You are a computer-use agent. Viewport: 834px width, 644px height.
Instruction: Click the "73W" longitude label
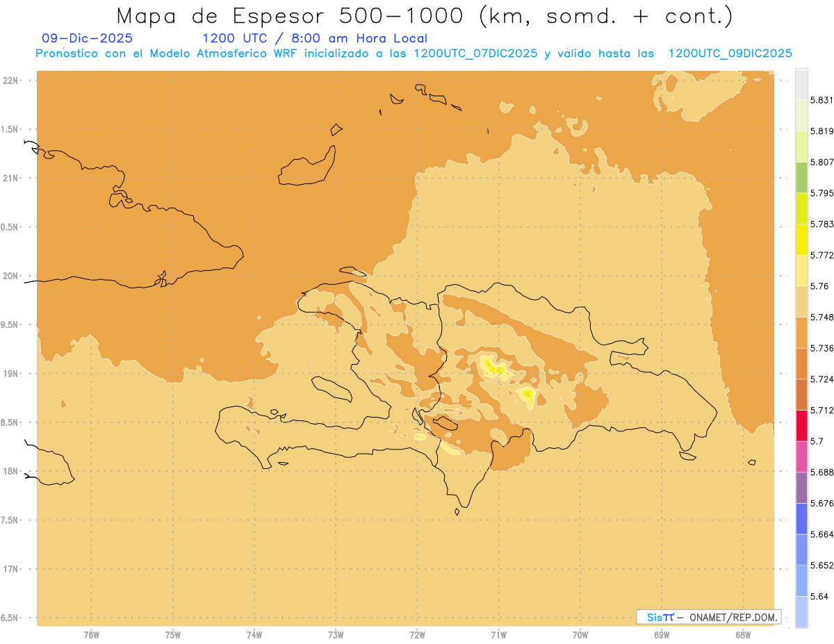(336, 635)
